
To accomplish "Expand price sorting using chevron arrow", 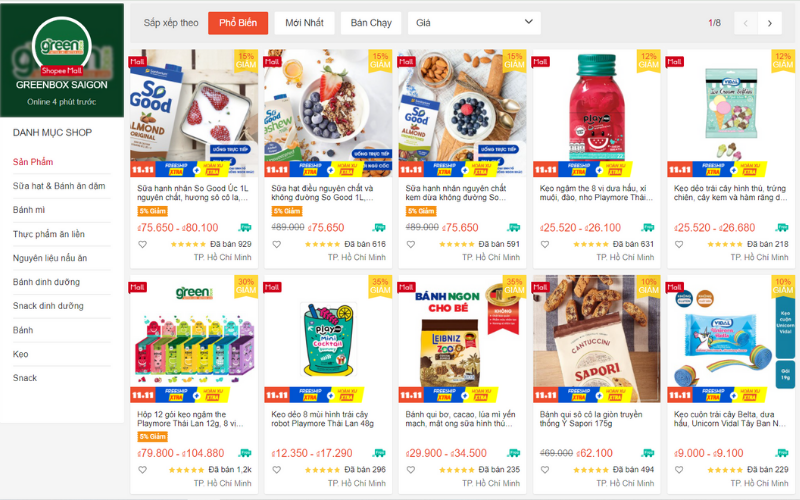I will pyautogui.click(x=529, y=22).
